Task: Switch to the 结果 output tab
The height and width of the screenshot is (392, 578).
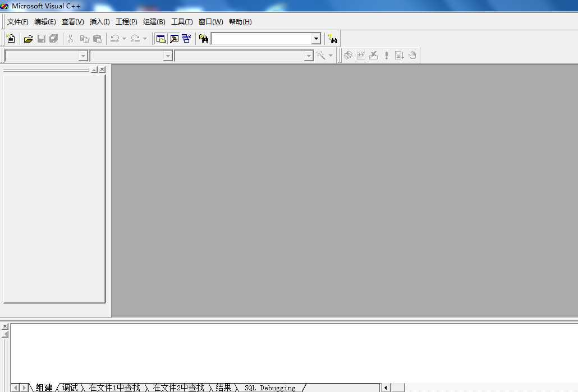Action: point(223,388)
